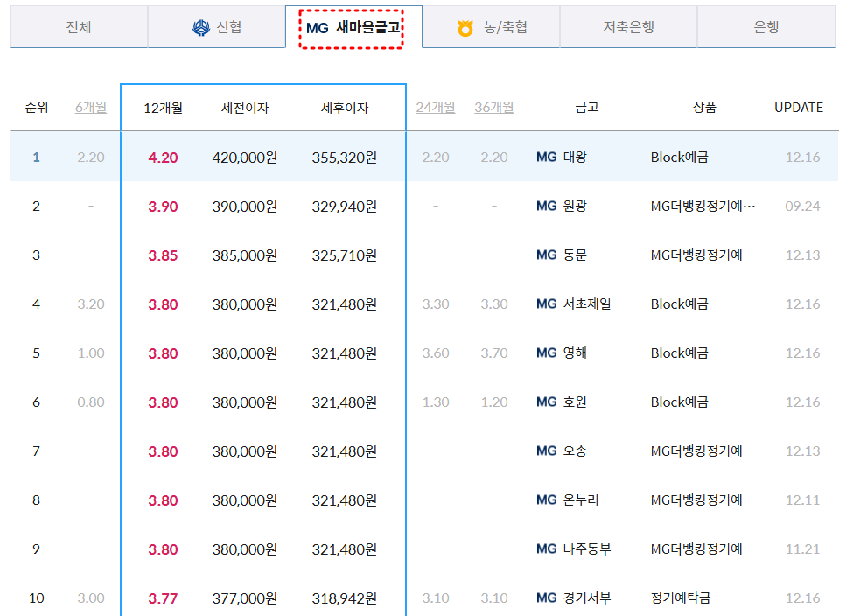Switch to the 저축은행 tab
This screenshot has width=846, height=616.
628,27
